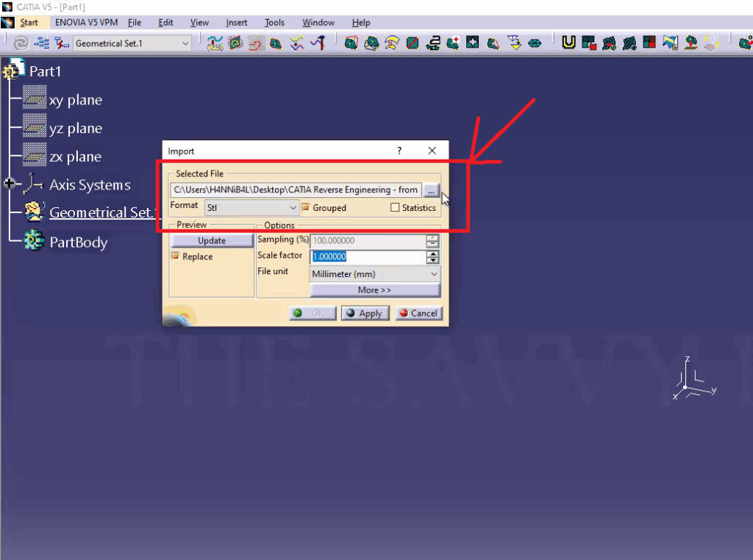The image size is (753, 560).
Task: Increase Scale factor with up arrow
Action: click(x=432, y=254)
